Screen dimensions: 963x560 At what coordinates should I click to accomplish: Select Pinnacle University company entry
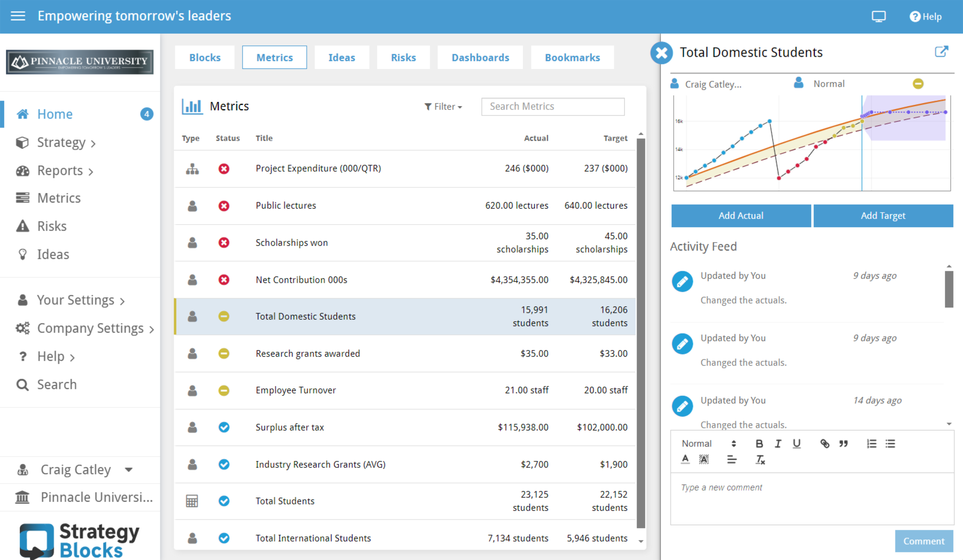[84, 497]
